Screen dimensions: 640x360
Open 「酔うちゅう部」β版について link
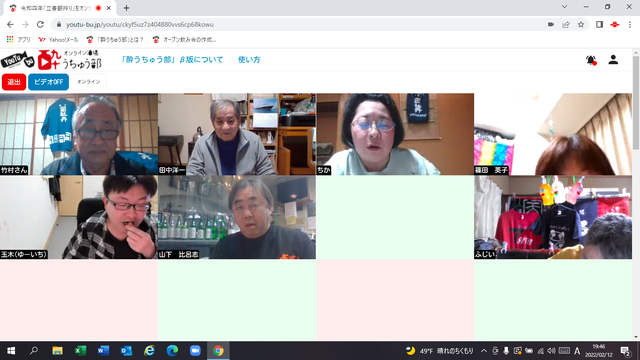click(172, 60)
